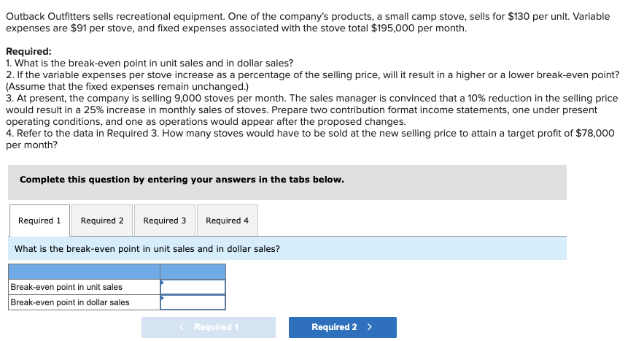This screenshot has width=644, height=341.
Task: Click the left chevron in Required 1 button
Action: tap(182, 327)
